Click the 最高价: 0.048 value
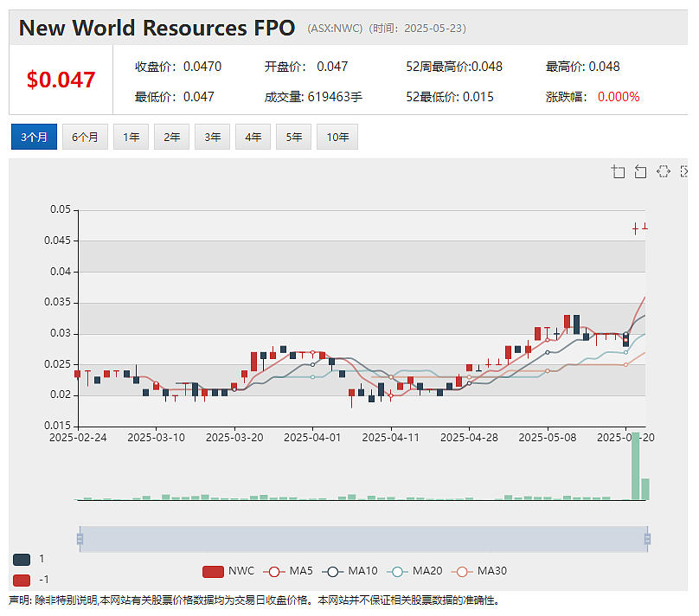Image resolution: width=699 pixels, height=616 pixels. [583, 67]
